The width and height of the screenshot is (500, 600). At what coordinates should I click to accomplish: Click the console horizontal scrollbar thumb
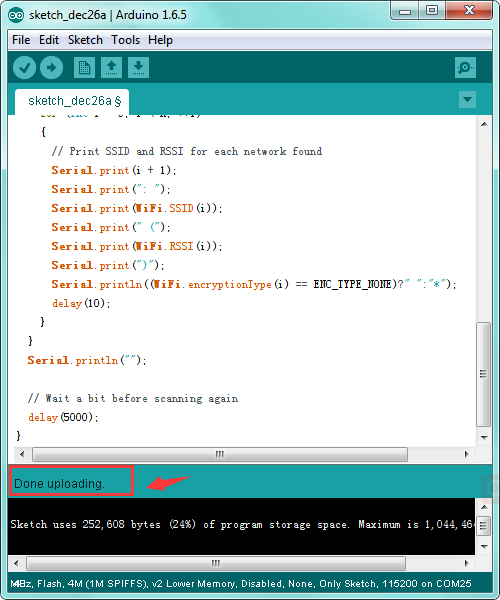tap(216, 563)
